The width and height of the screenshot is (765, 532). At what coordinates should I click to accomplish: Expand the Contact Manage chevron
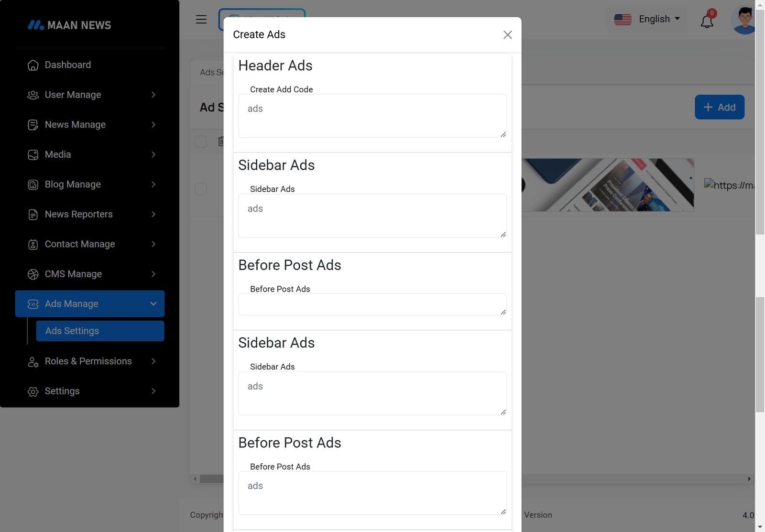(x=153, y=244)
